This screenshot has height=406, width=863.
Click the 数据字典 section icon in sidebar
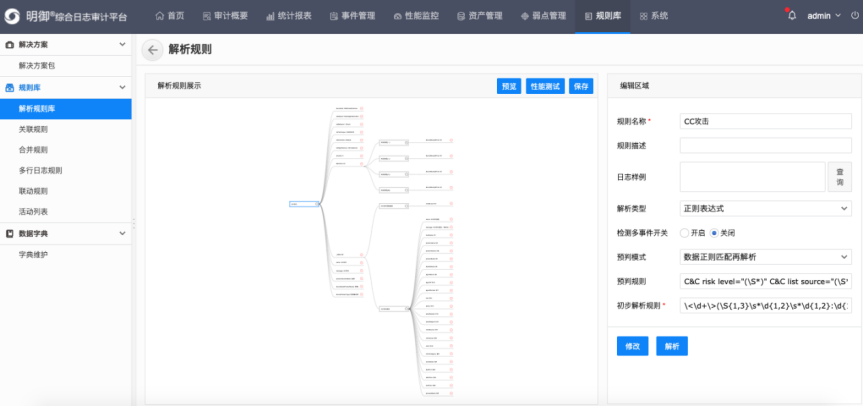coord(9,233)
